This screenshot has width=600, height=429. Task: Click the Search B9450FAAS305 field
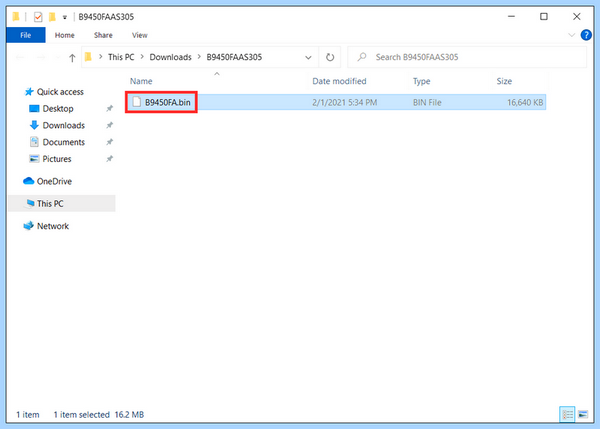tap(467, 57)
